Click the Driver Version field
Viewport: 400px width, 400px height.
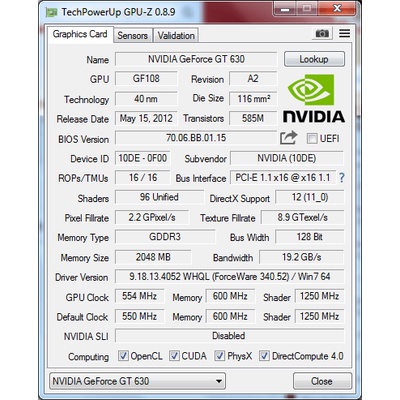(x=229, y=277)
